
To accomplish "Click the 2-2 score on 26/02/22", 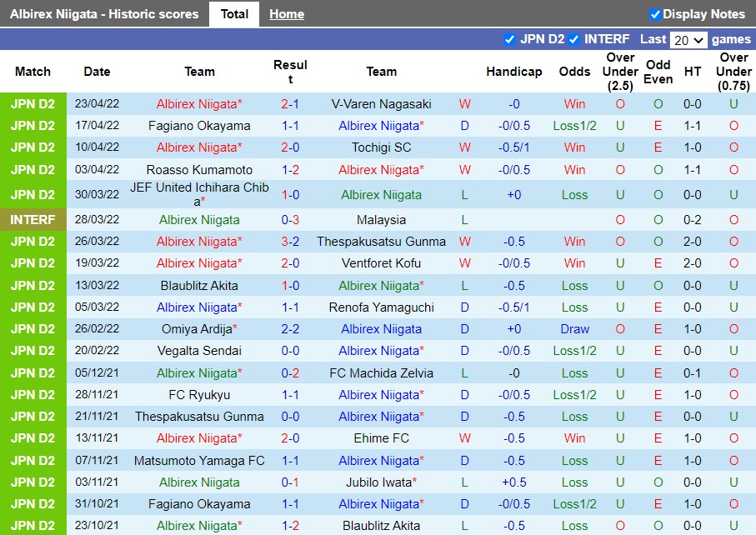I will coord(290,329).
